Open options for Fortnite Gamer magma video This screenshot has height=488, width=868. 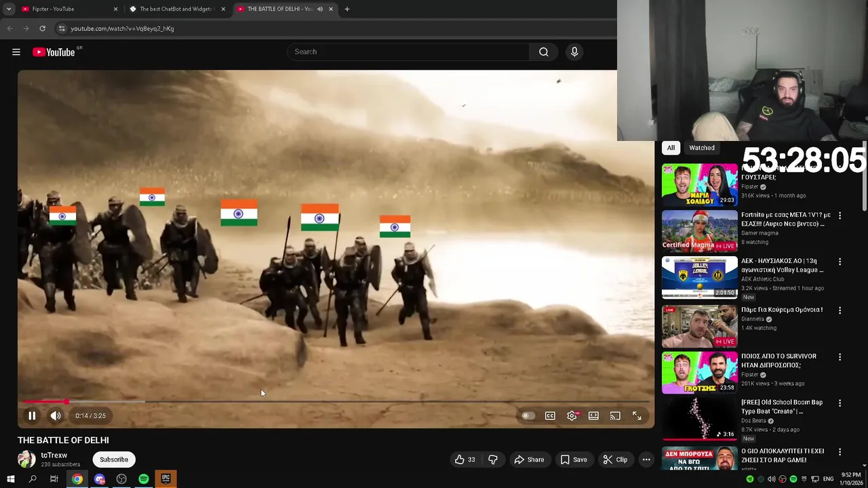840,216
